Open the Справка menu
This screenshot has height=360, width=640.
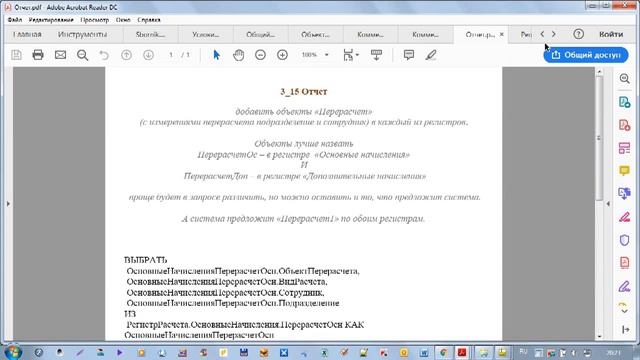tap(149, 20)
